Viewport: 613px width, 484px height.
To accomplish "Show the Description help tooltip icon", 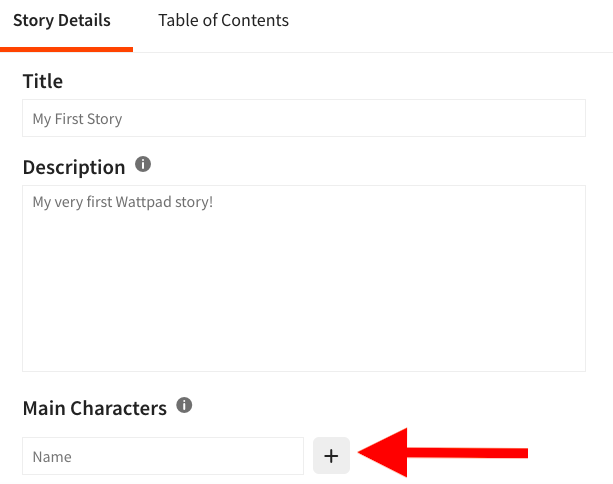I will 143,164.
